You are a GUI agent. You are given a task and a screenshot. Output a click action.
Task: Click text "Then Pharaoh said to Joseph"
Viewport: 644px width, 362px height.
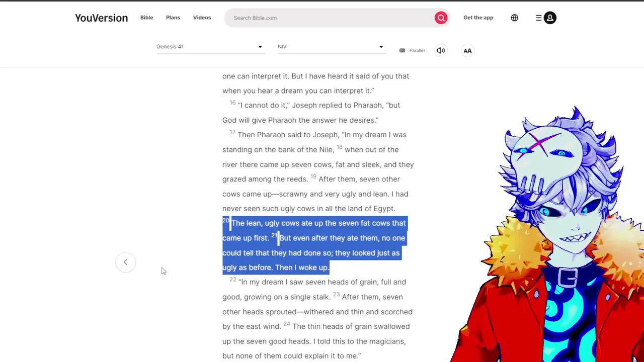pos(288,135)
